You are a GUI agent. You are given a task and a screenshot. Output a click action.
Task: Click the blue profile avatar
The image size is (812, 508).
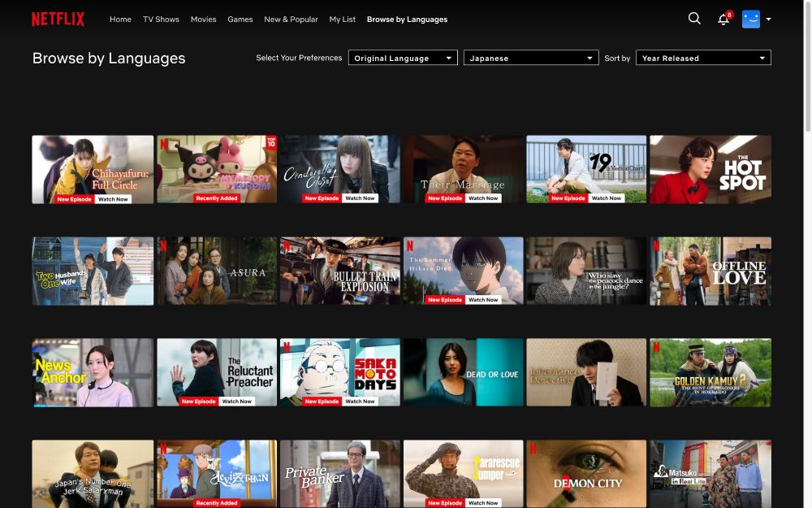pos(751,20)
